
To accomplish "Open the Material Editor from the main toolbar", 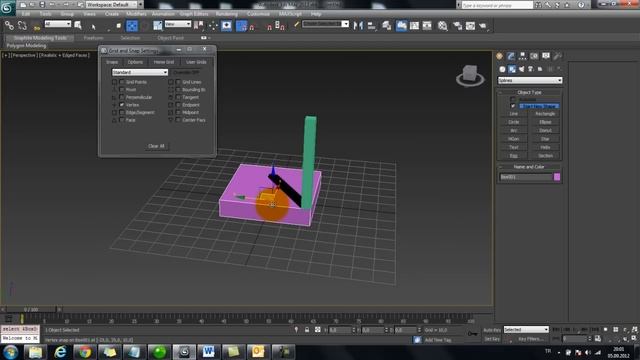I will [x=442, y=26].
